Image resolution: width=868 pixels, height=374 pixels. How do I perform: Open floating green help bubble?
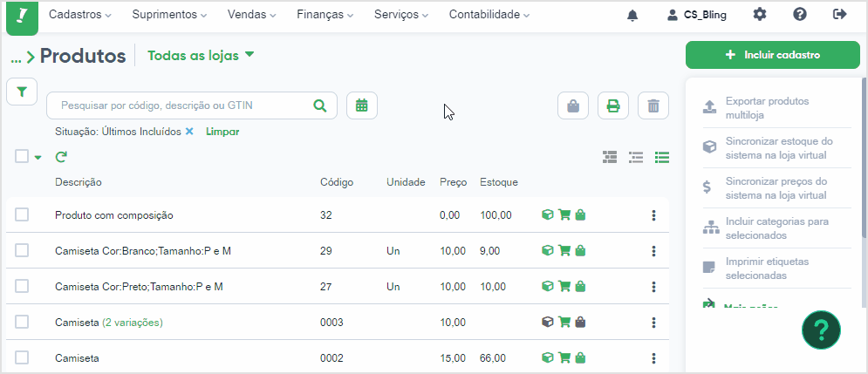click(821, 330)
